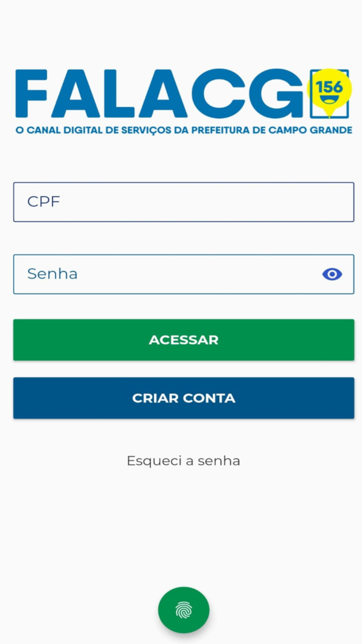
Task: Focus the Senha password field
Action: point(155,274)
